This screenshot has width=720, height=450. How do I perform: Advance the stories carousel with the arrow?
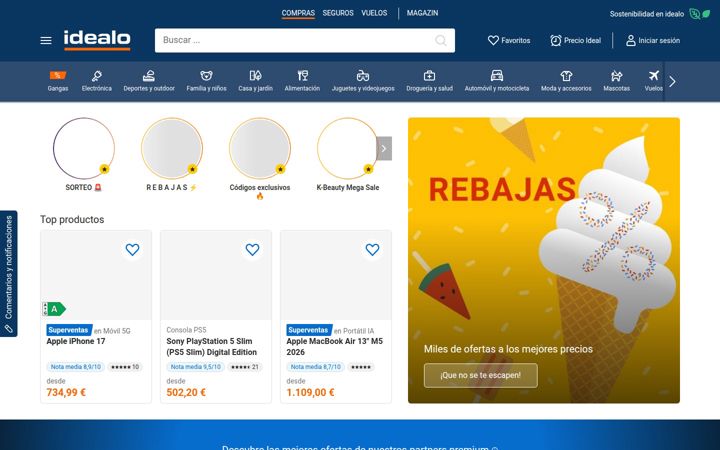pyautogui.click(x=384, y=148)
